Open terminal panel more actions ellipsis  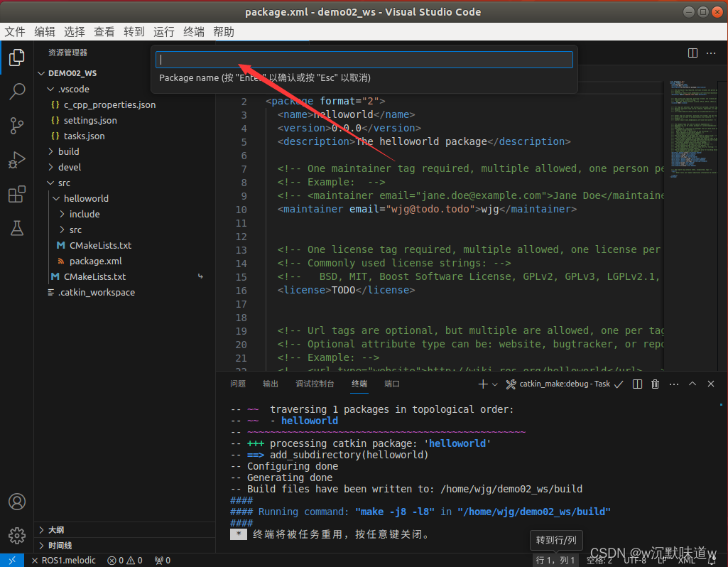point(674,384)
